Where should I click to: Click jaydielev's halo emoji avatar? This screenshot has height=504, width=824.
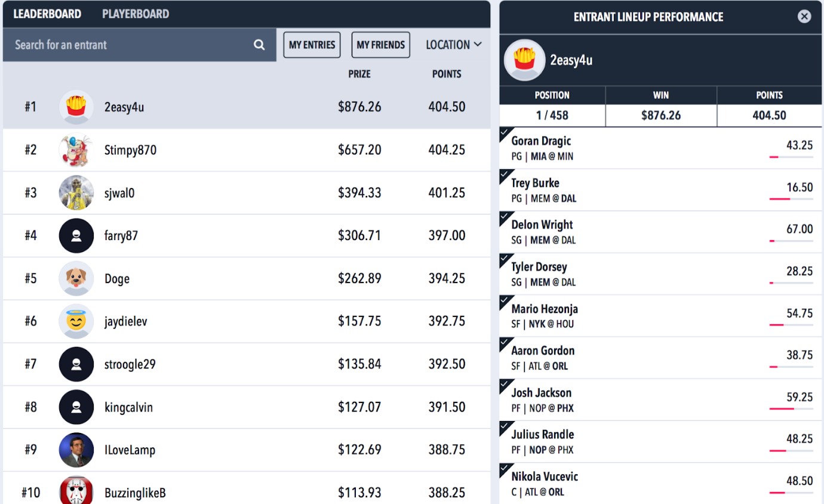[x=76, y=321]
